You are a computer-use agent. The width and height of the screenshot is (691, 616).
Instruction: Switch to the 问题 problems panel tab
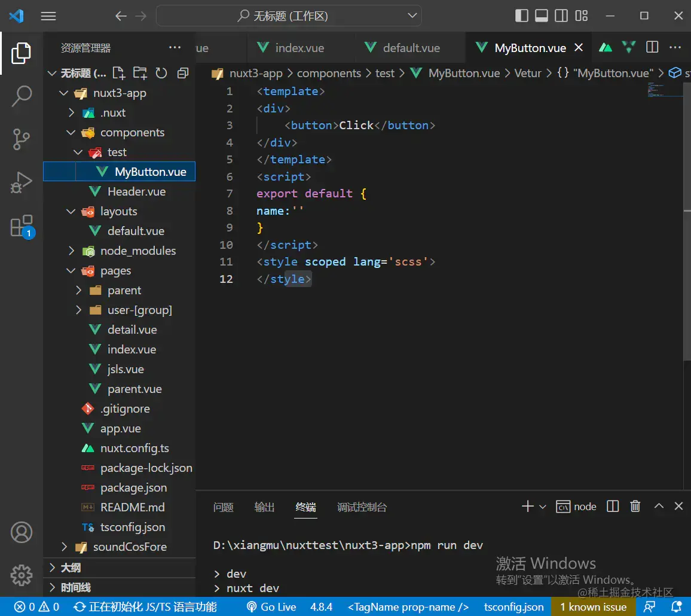(223, 507)
